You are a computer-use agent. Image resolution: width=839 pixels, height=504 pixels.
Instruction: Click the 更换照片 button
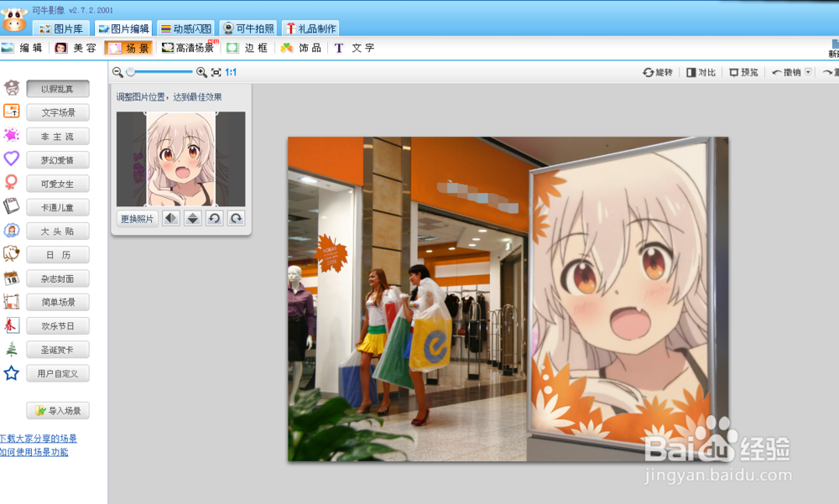(137, 219)
